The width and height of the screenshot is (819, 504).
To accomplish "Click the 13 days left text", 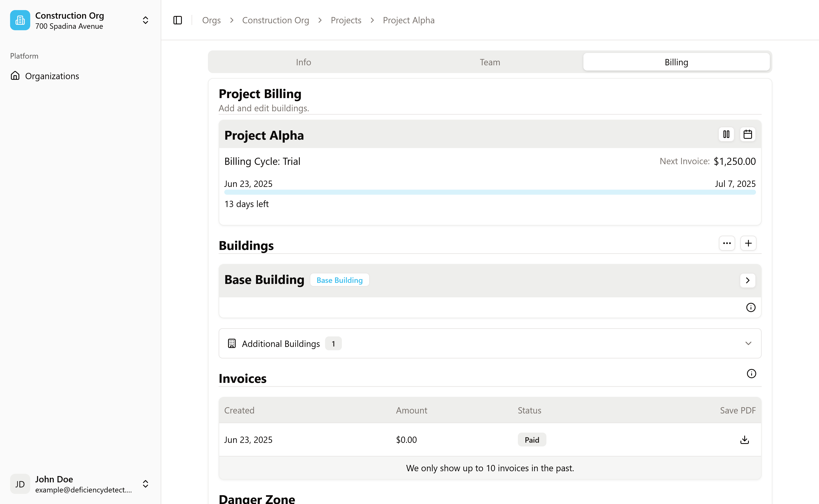I will click(246, 204).
